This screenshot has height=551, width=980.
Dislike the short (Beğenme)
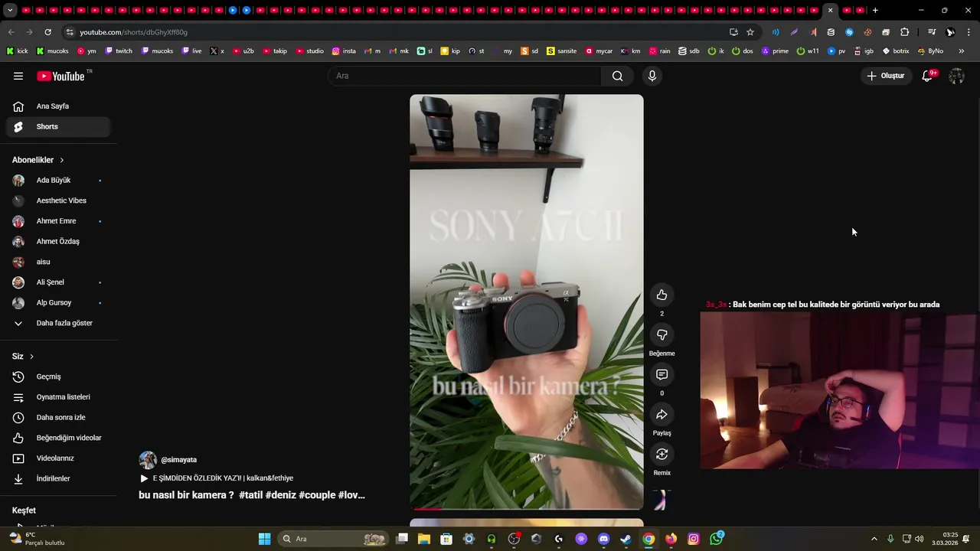pyautogui.click(x=661, y=335)
